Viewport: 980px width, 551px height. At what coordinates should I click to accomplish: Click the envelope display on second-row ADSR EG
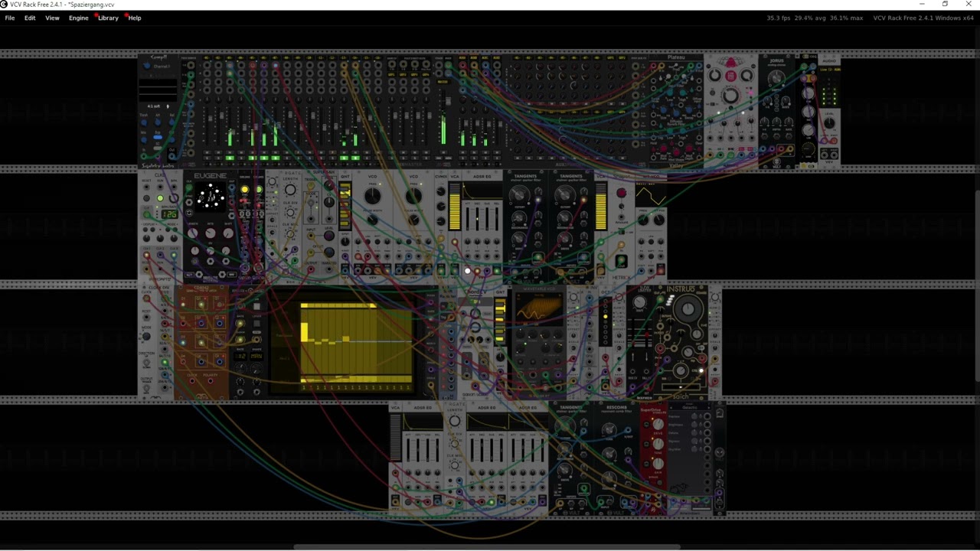pos(482,191)
